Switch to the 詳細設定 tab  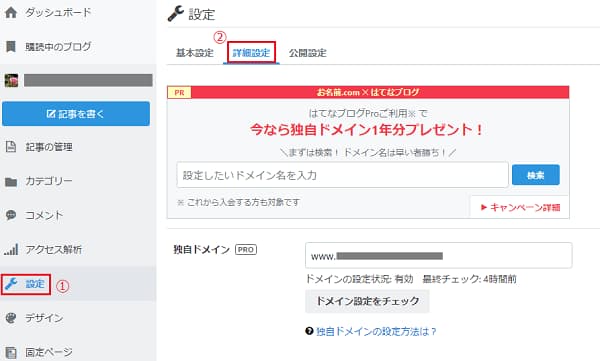coord(251,53)
